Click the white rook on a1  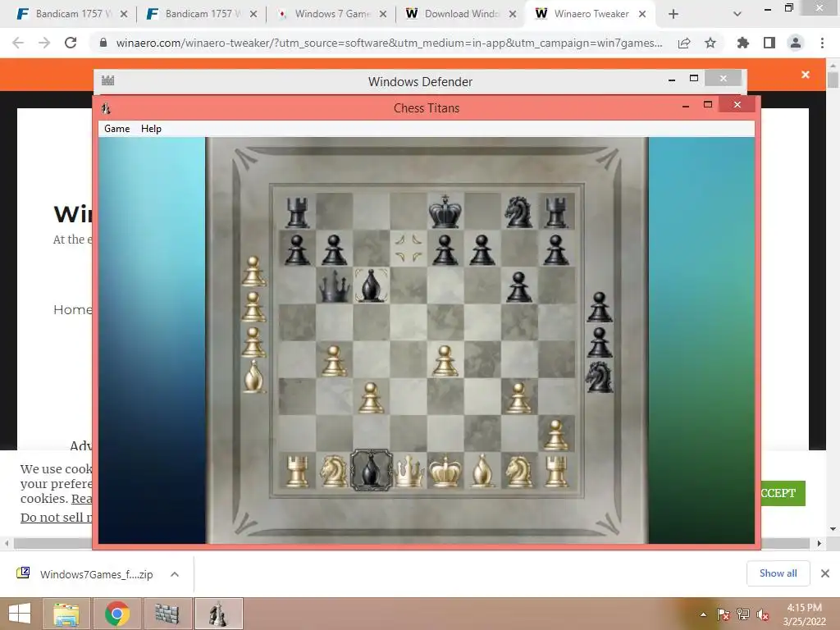pyautogui.click(x=297, y=472)
